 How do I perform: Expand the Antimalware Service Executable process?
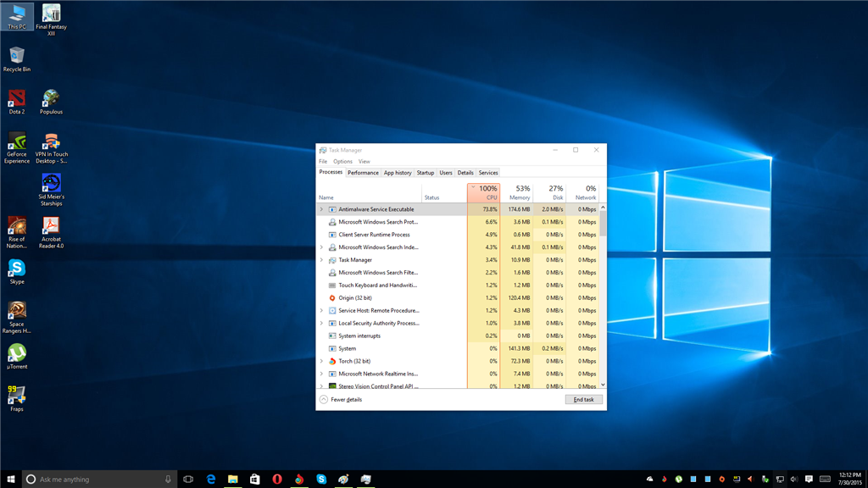pyautogui.click(x=322, y=209)
